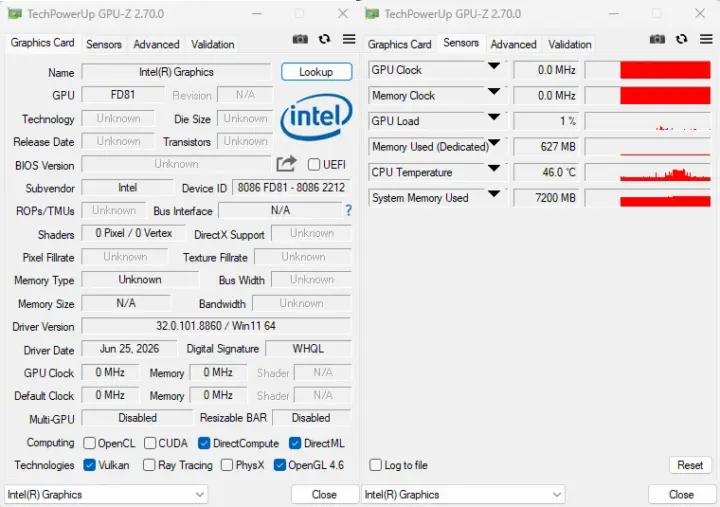Click Close button in right Sensors window
The image size is (720, 507).
[x=681, y=495]
